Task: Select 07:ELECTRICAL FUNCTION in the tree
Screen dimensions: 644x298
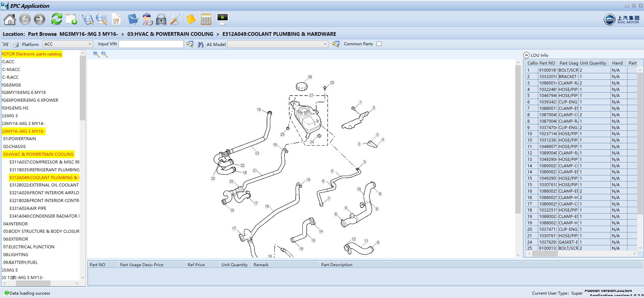Action: pyautogui.click(x=29, y=247)
